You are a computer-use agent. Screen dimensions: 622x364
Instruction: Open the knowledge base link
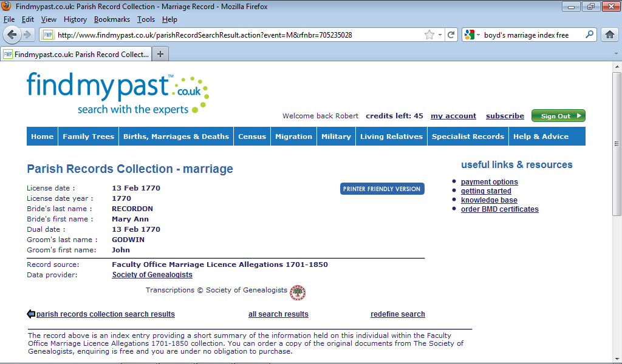489,200
